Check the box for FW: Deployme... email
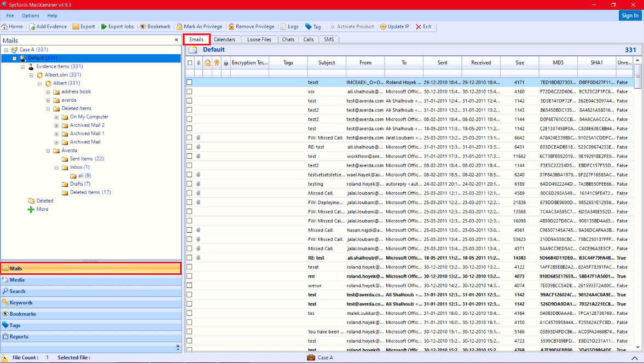This screenshot has height=363, width=644. pos(189,202)
